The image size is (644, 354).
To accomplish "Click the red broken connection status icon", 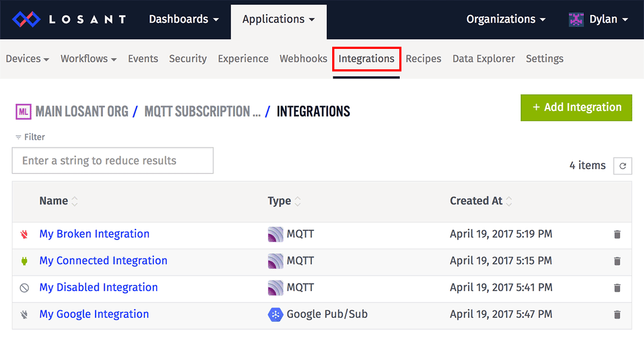I will (24, 234).
